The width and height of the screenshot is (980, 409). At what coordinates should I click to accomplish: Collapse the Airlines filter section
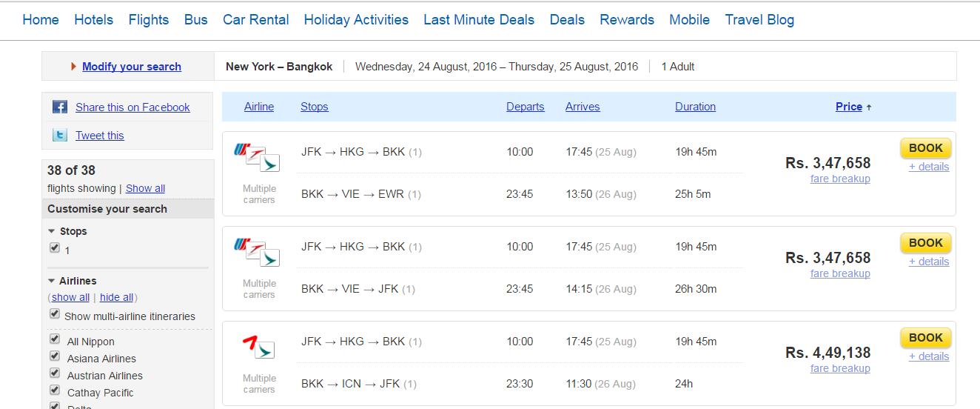click(x=52, y=281)
